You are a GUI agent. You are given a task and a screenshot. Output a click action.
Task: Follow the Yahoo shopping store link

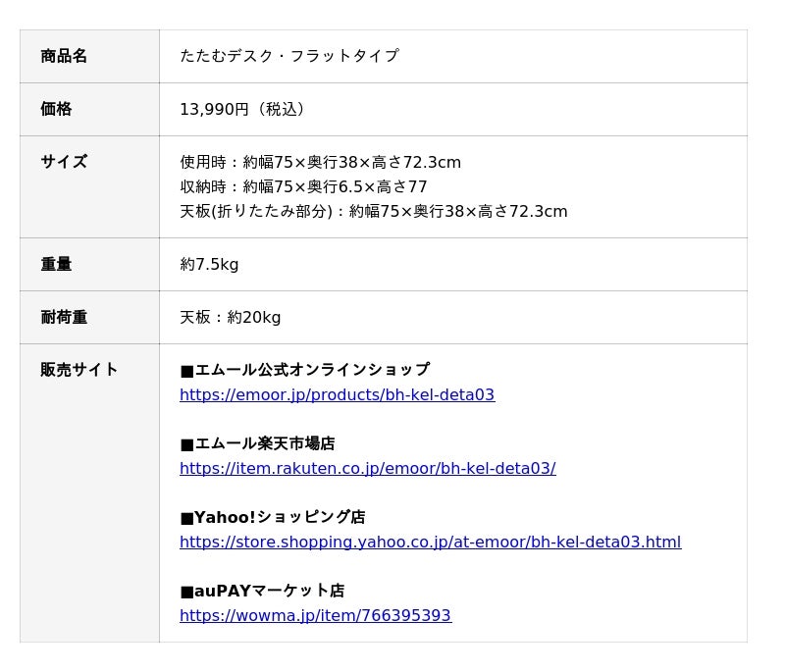(430, 542)
